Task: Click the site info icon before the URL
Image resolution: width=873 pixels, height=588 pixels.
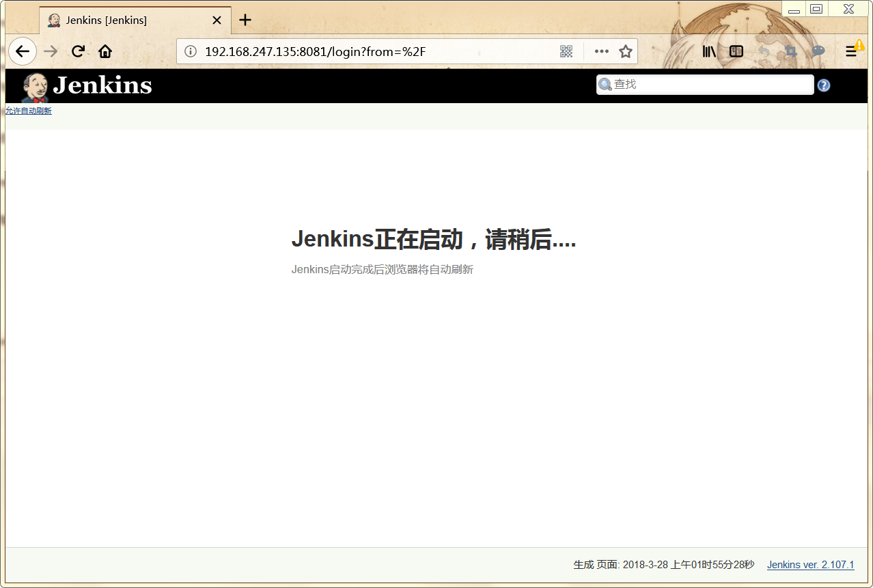Action: 189,51
